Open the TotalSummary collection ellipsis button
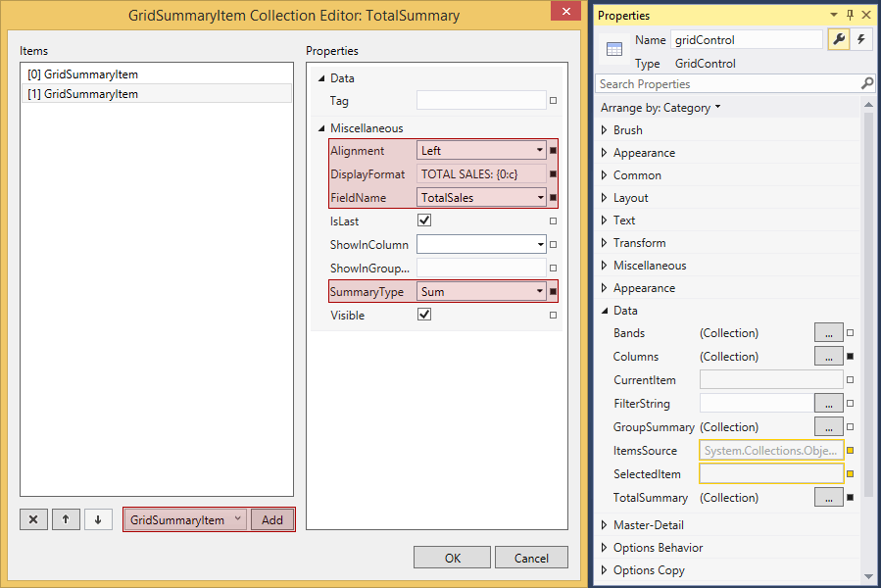The width and height of the screenshot is (881, 588). 828,498
